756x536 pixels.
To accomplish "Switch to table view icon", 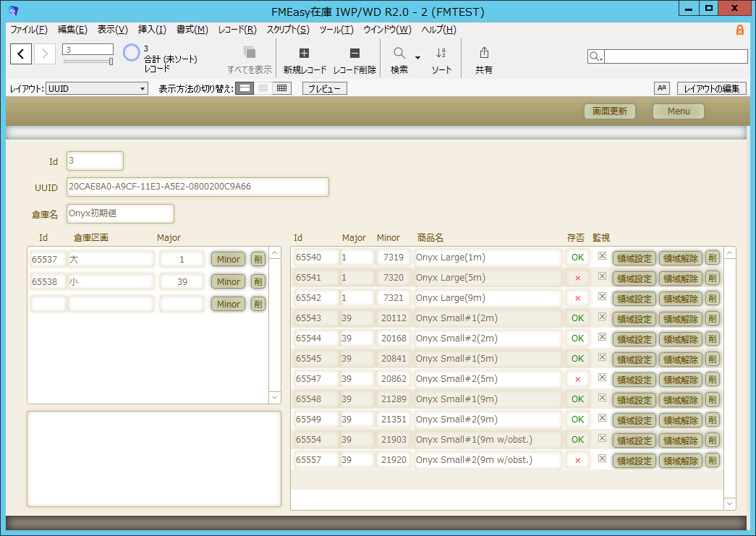I will pos(281,88).
